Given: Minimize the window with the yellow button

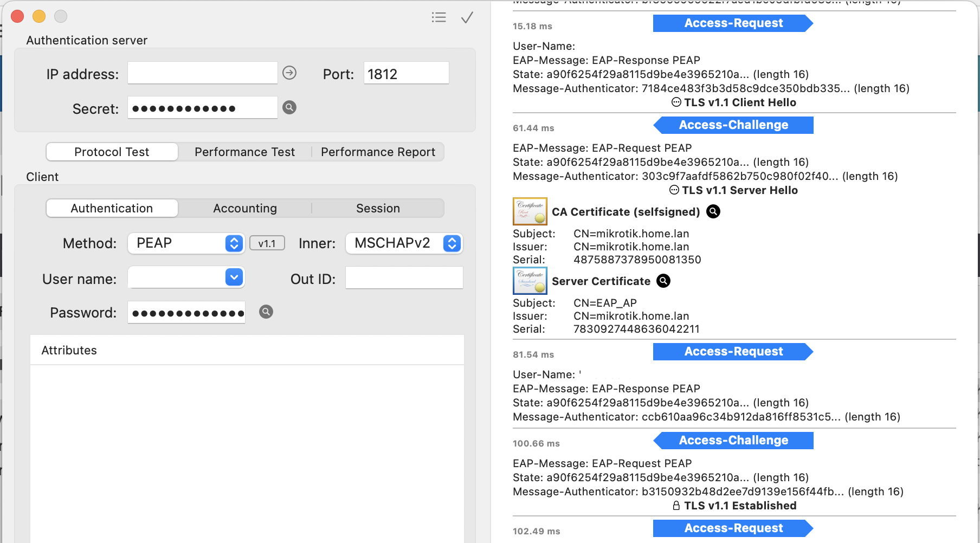Looking at the screenshot, I should tap(39, 16).
